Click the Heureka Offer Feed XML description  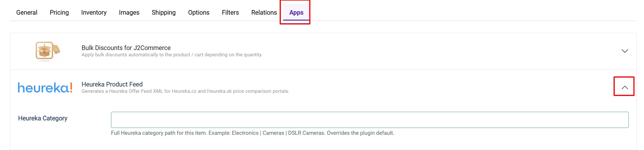[185, 91]
